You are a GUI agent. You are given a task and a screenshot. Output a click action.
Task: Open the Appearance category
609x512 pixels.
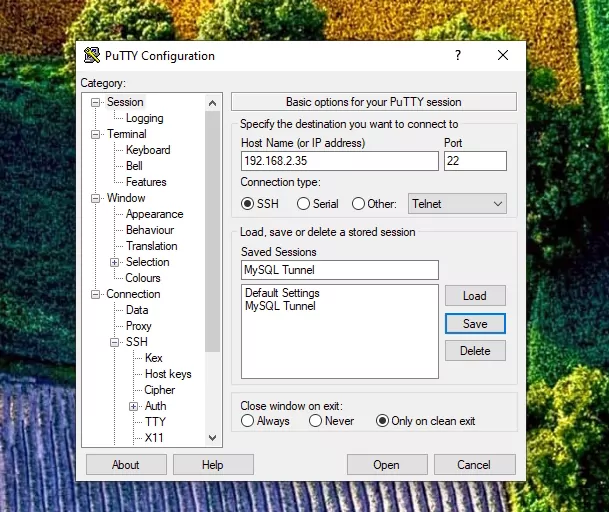154,214
